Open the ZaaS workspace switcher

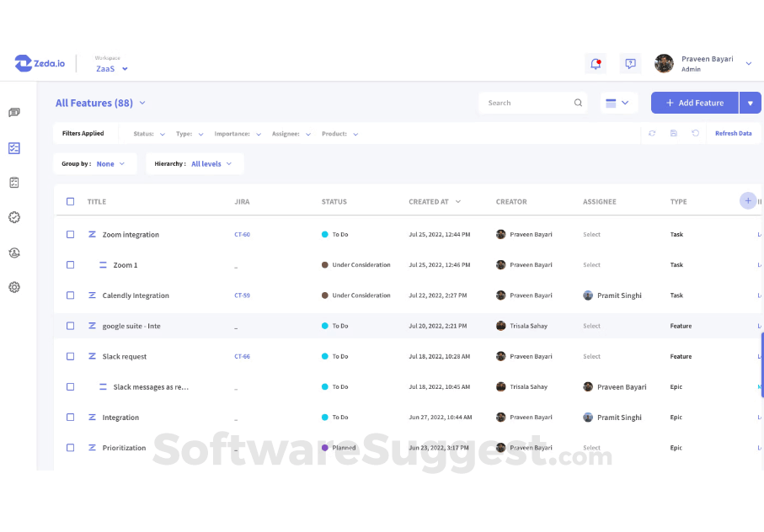pyautogui.click(x=111, y=69)
